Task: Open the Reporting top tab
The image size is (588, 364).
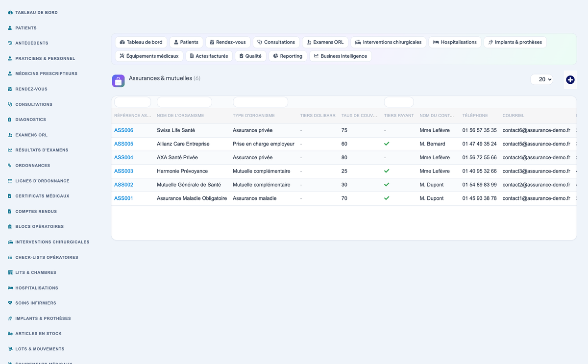Action: (x=288, y=56)
